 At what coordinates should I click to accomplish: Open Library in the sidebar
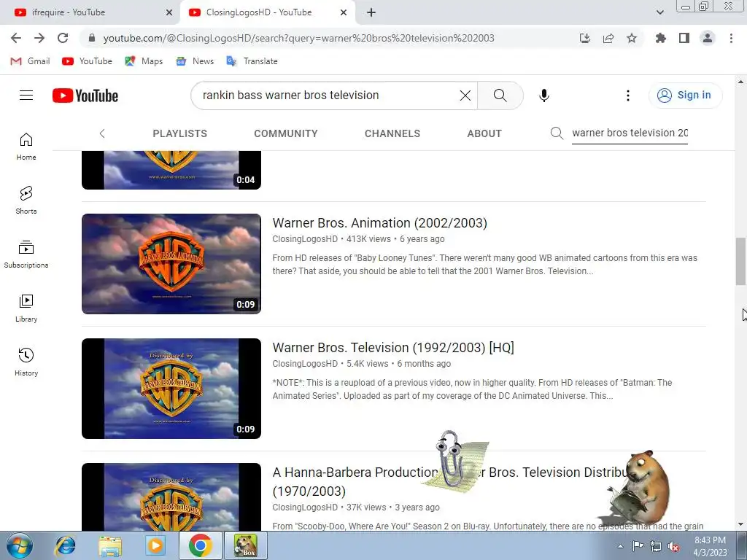click(26, 308)
